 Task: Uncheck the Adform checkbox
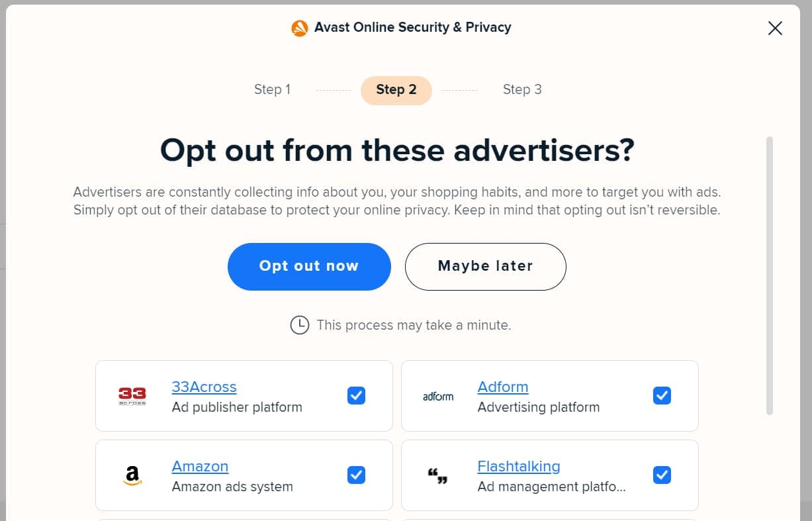(x=662, y=396)
